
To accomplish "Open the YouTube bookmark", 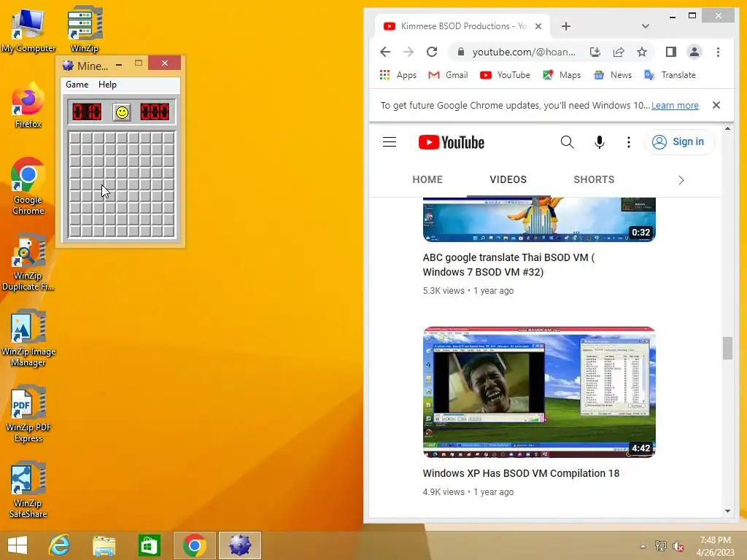I will click(505, 75).
